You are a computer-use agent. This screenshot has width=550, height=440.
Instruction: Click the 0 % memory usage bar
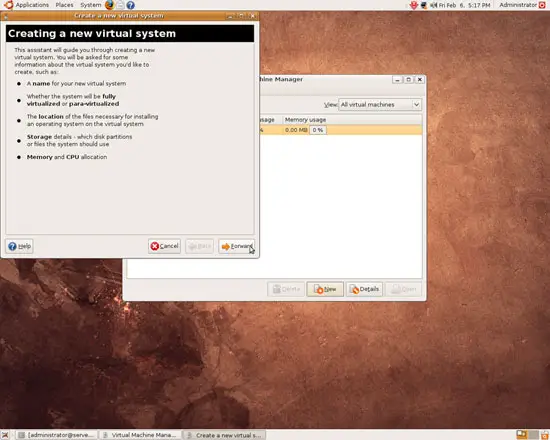click(318, 130)
